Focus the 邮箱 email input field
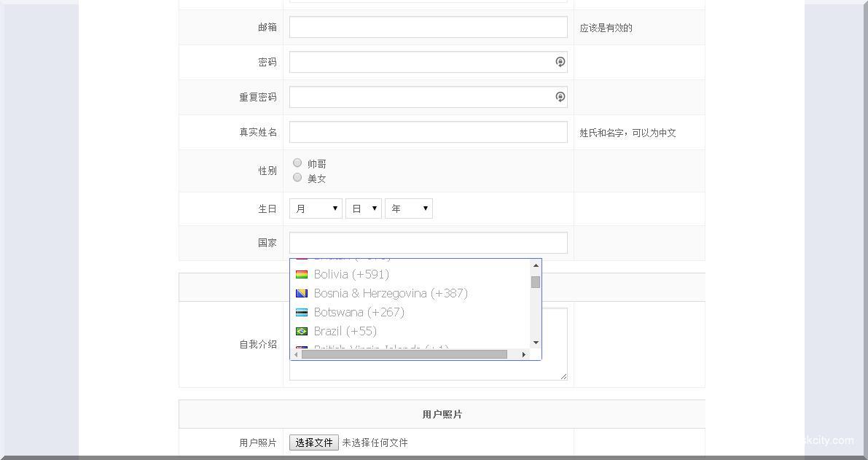Screen dimensions: 868x460 pos(428,27)
